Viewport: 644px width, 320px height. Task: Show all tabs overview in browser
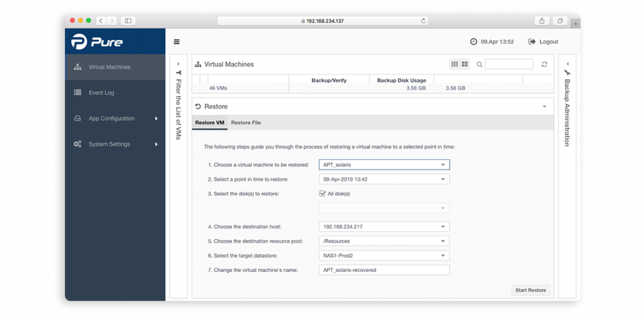[x=560, y=20]
